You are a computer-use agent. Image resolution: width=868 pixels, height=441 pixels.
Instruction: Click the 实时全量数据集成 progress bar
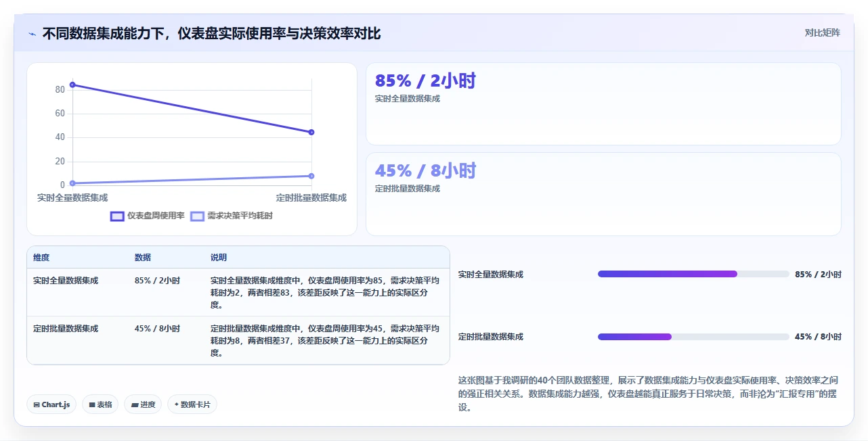693,274
